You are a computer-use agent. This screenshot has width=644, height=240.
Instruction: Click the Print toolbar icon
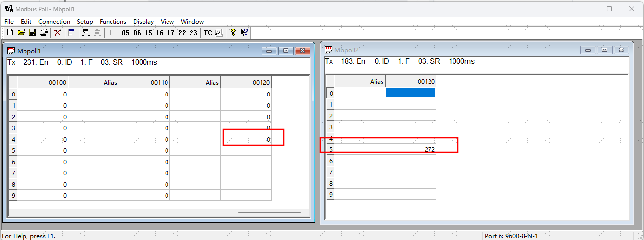point(44,33)
